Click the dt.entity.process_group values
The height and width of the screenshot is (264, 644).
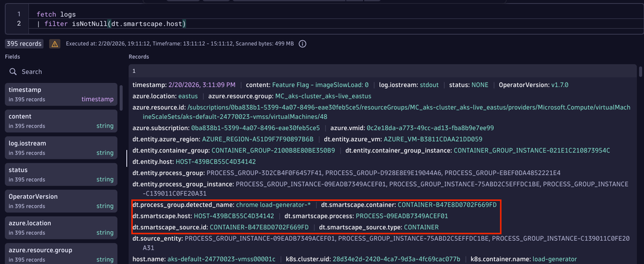383,173
